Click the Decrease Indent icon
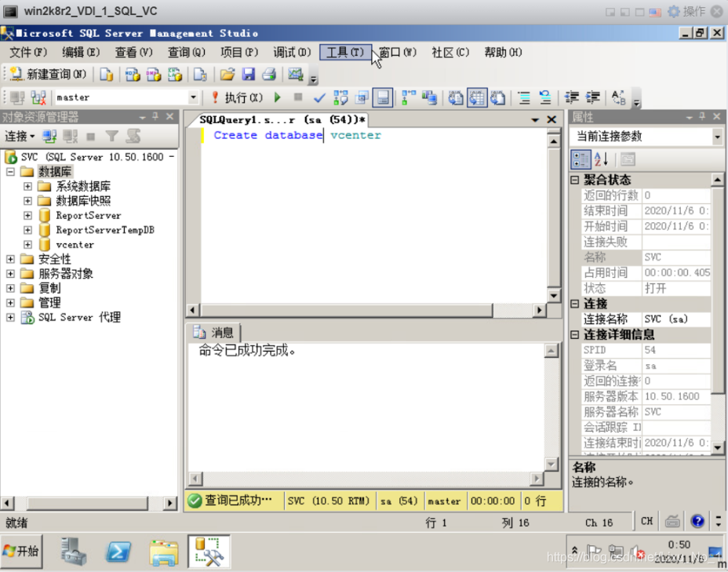This screenshot has width=728, height=572. [x=572, y=97]
